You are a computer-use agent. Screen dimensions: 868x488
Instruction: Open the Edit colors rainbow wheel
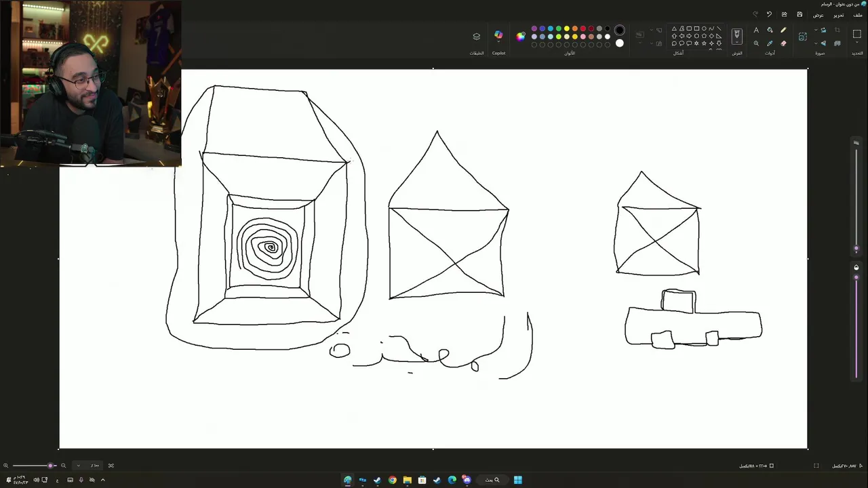pos(520,37)
